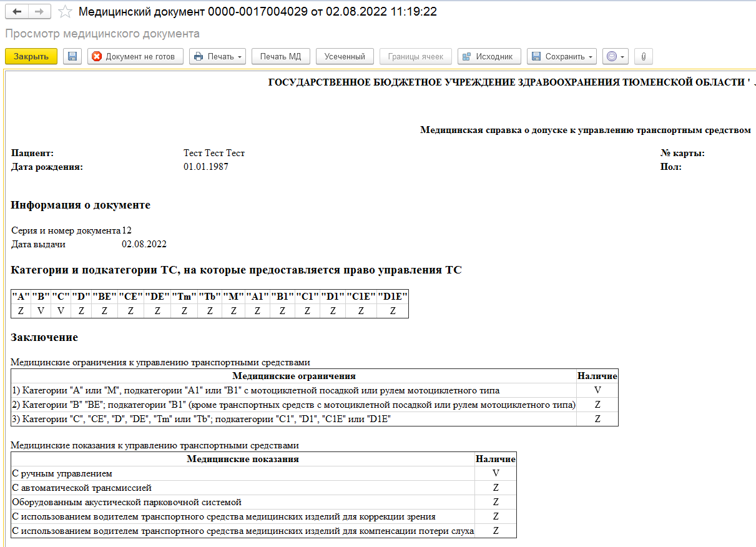Click the patient name 'Тест Тест Тест'
Viewport: 756px width, 547px height.
214,153
